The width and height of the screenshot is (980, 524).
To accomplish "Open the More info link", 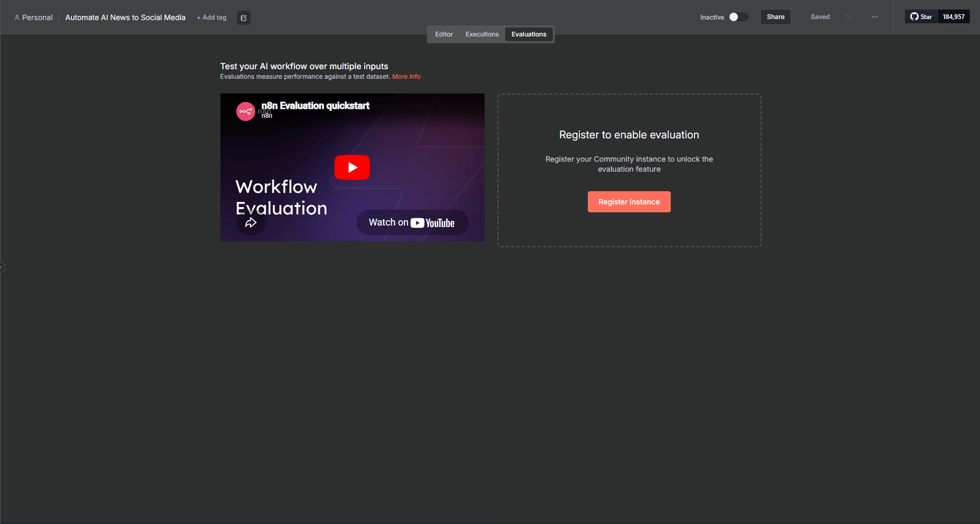I will click(406, 77).
